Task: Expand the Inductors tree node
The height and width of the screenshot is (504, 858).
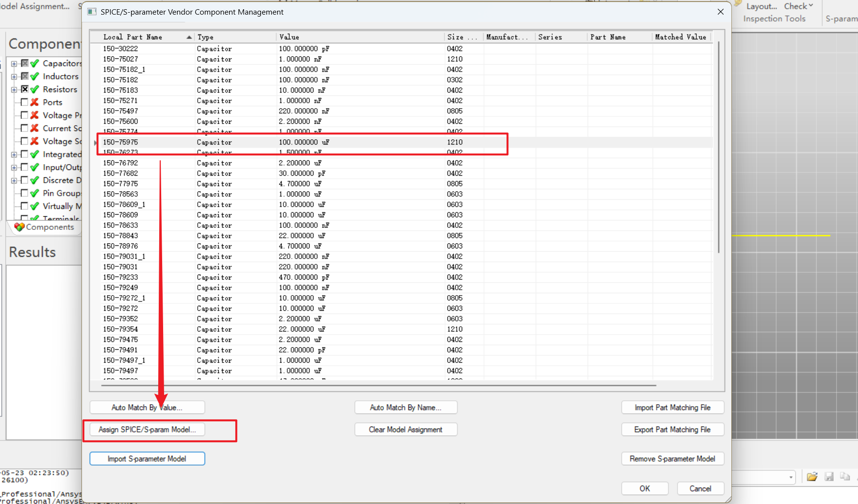Action: pyautogui.click(x=14, y=77)
